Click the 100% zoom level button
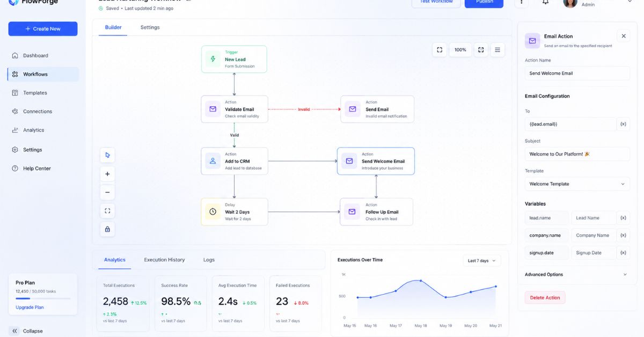This screenshot has height=337, width=644. [460, 50]
